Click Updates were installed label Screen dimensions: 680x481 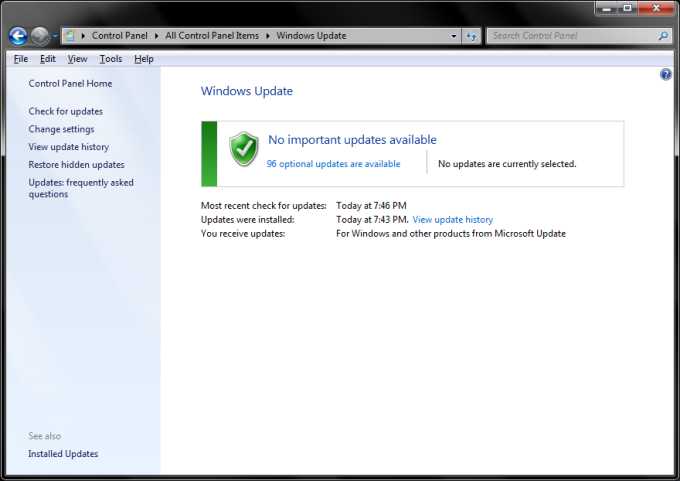(247, 220)
